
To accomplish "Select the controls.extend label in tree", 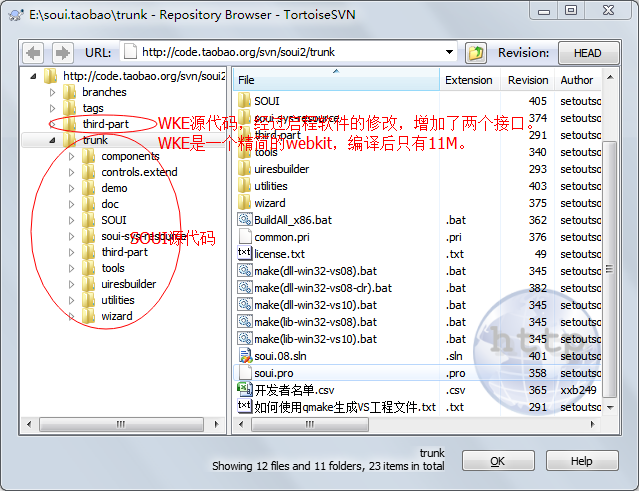I will (139, 172).
